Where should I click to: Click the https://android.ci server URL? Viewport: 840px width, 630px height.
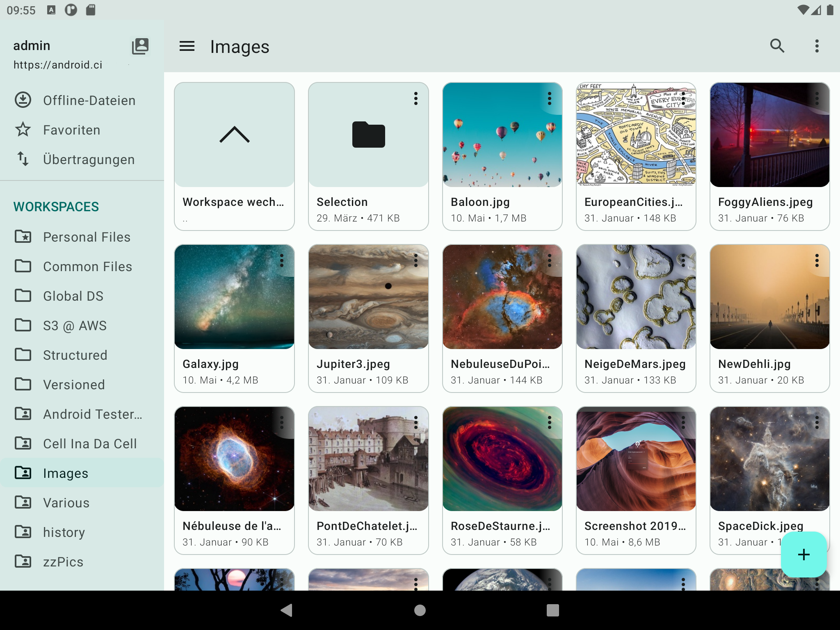coord(58,65)
